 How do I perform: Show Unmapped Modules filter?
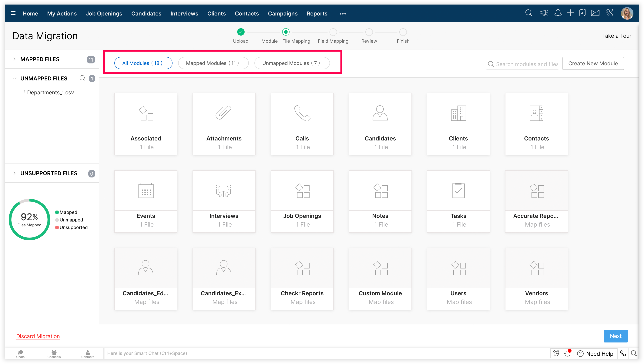point(292,63)
